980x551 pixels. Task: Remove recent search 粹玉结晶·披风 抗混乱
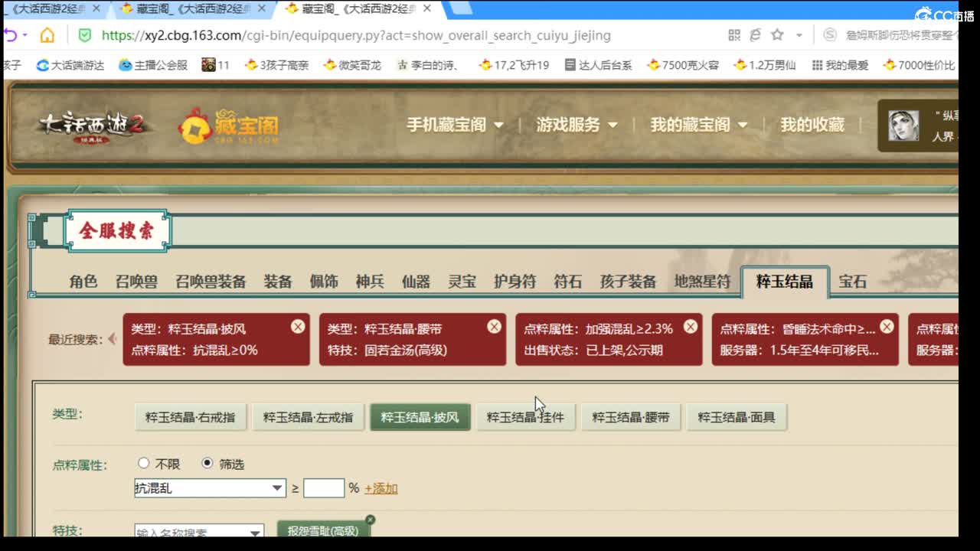(298, 327)
